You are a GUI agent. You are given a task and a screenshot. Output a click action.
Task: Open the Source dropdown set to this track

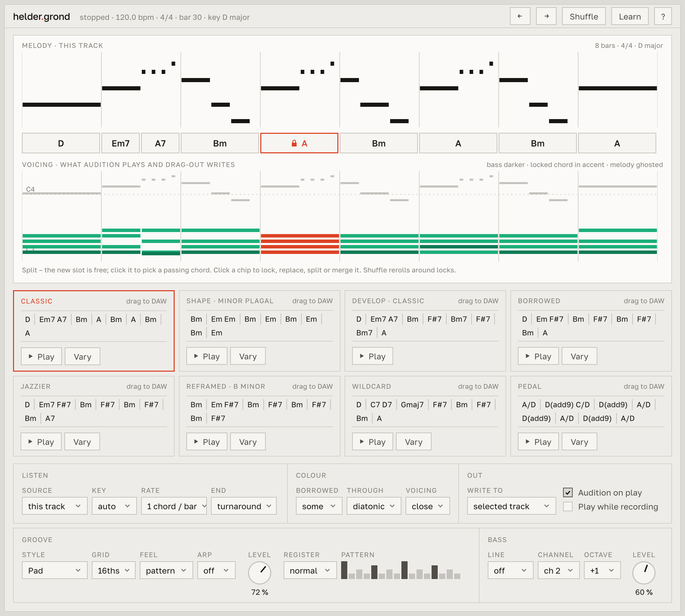click(55, 506)
